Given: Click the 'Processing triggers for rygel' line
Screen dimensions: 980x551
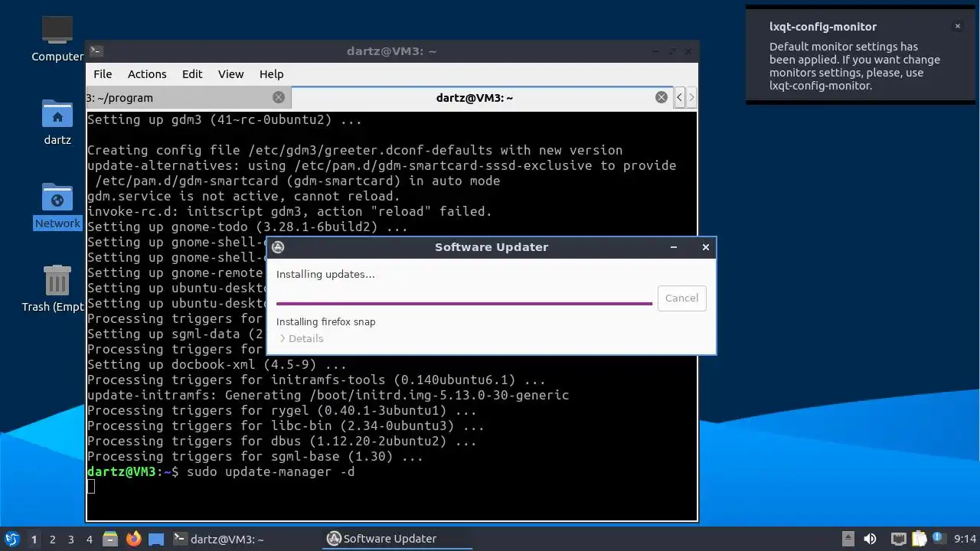Looking at the screenshot, I should [282, 410].
